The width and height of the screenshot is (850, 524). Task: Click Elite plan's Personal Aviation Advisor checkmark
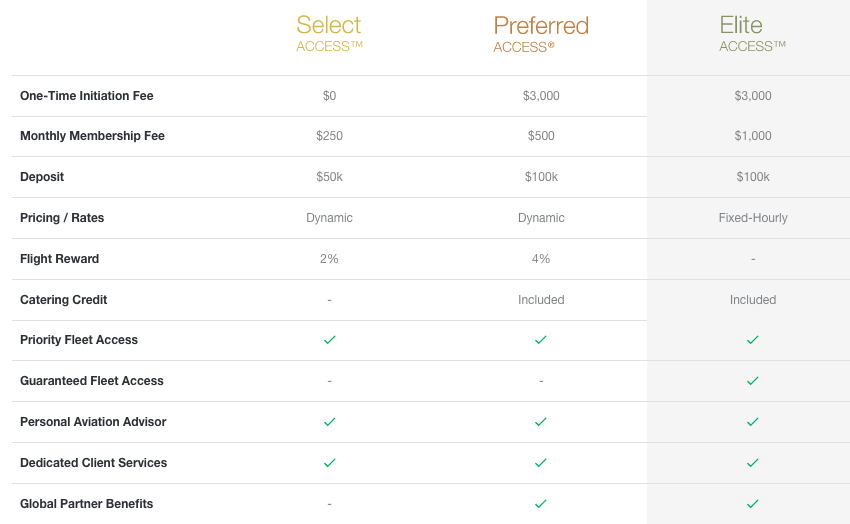click(753, 422)
